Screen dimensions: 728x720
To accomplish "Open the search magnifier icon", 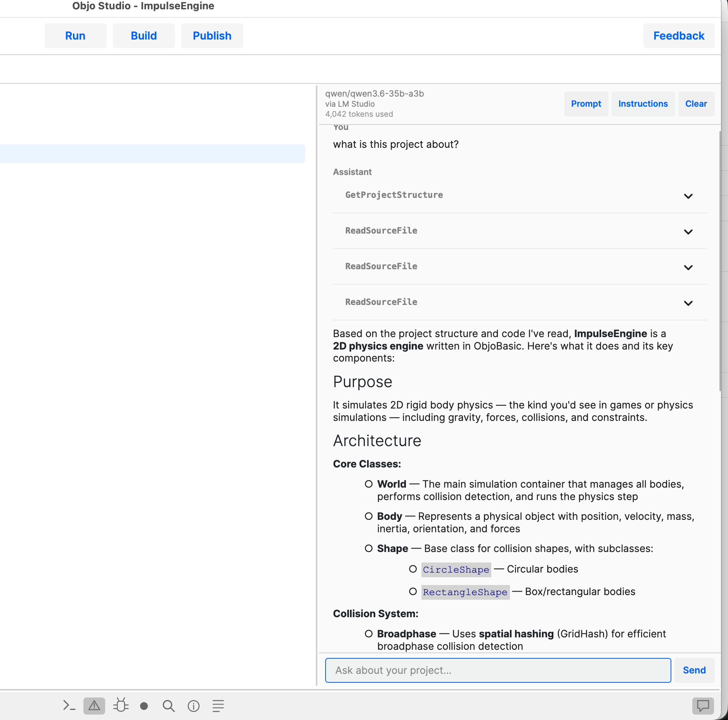I will pos(168,706).
